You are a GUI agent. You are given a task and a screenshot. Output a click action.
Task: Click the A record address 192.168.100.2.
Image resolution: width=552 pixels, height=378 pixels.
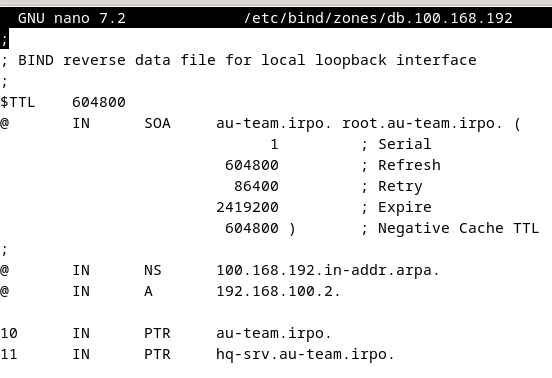pos(278,291)
